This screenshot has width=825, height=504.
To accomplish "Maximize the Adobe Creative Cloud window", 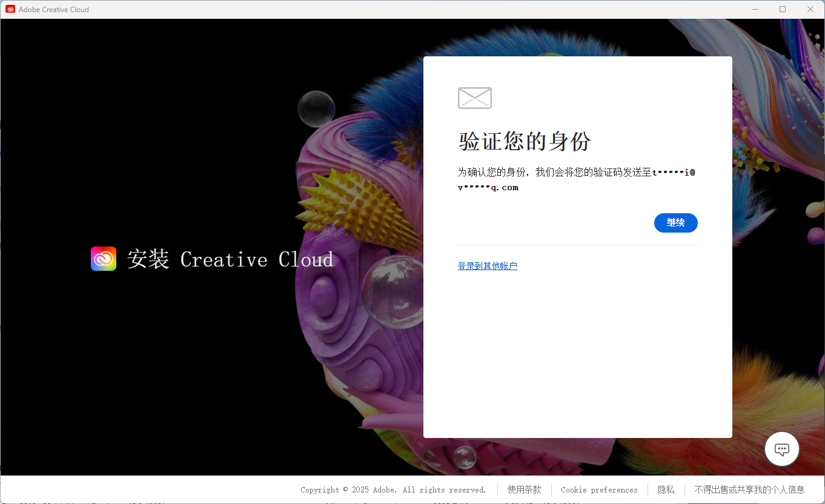I will tap(783, 9).
